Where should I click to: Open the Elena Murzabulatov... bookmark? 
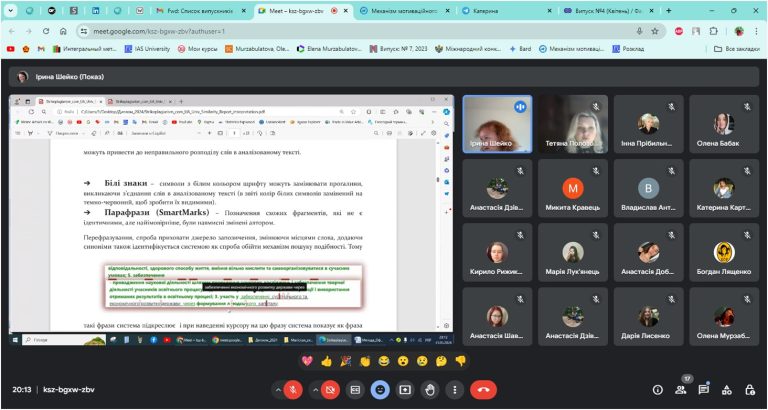pos(330,49)
